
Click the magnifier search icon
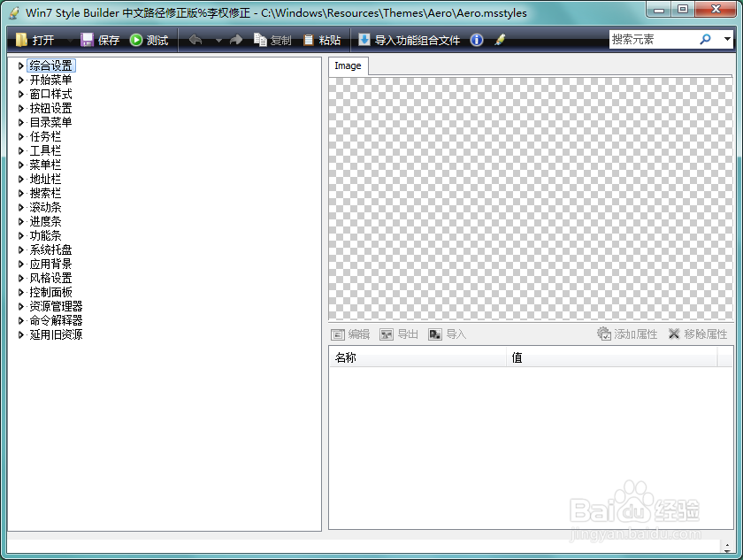(705, 39)
